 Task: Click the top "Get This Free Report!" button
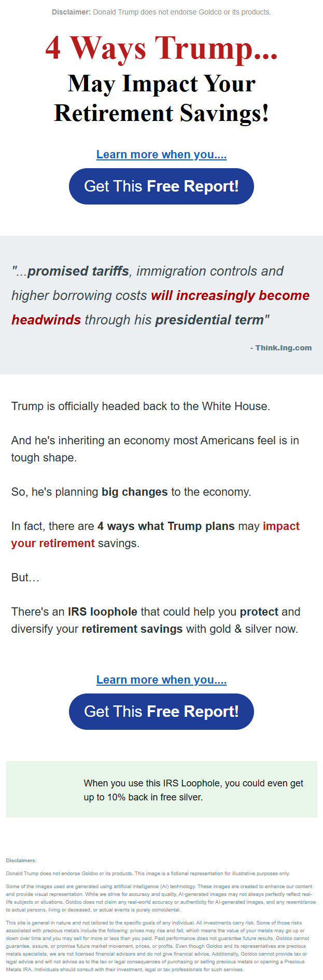point(161,186)
